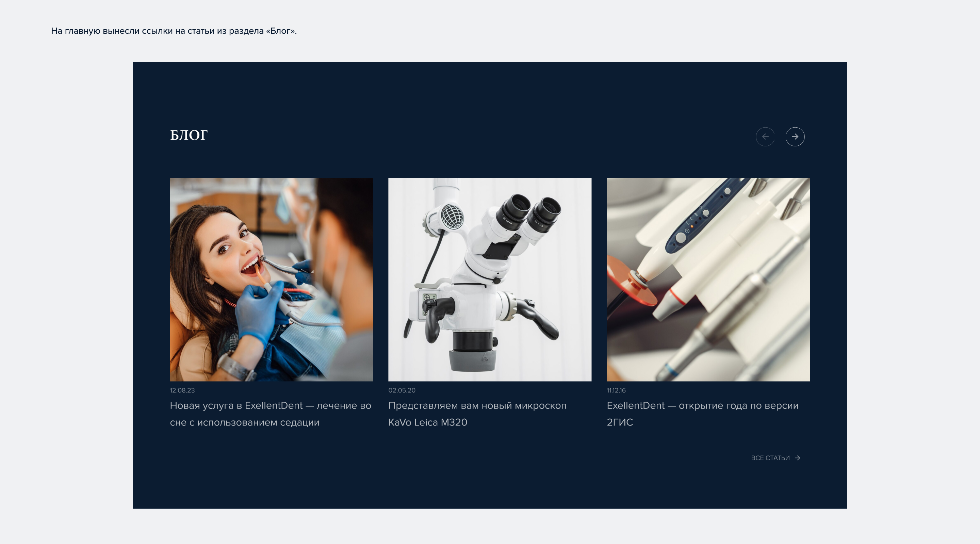980x544 pixels.
Task: Click the arrow icon next to ВСЕ СТАТЬИ
Action: [797, 458]
